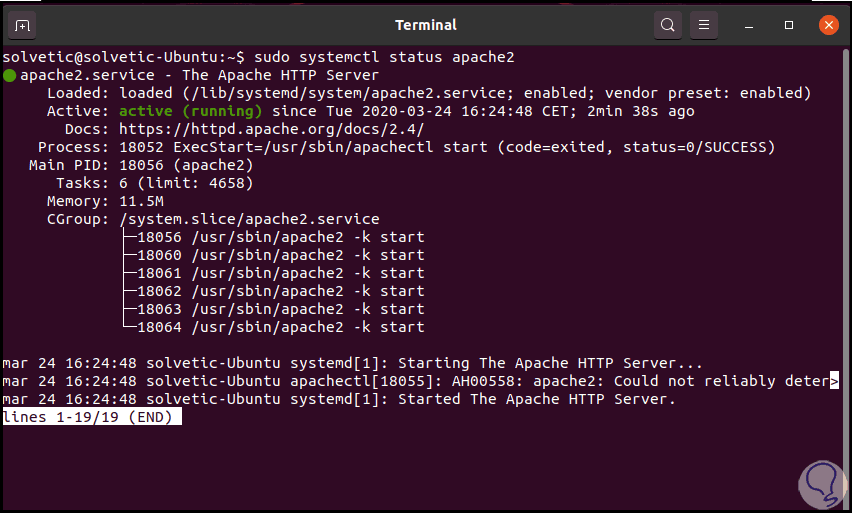Image resolution: width=853 pixels, height=513 pixels.
Task: Click the search magnifier icon
Action: pos(668,25)
